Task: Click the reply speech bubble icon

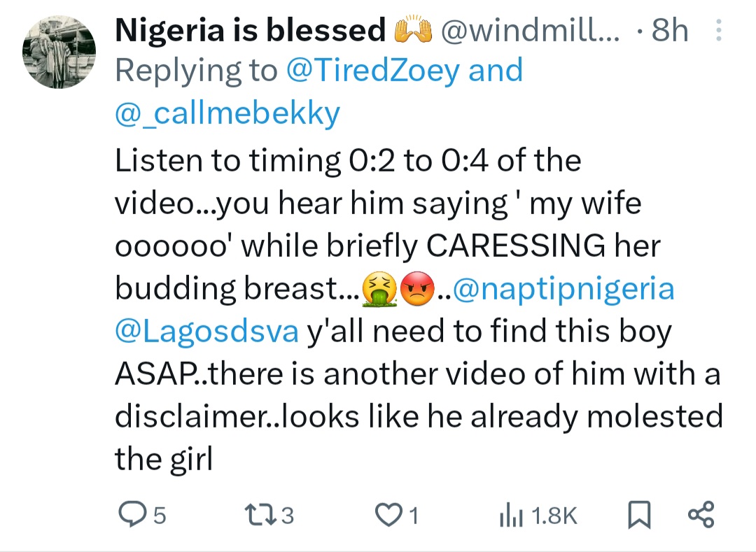Action: tap(129, 515)
